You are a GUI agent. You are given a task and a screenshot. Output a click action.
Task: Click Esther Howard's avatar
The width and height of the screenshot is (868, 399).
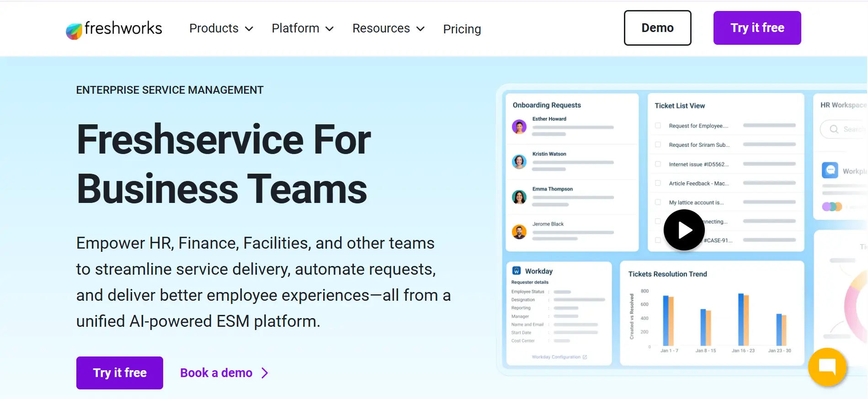coord(519,127)
